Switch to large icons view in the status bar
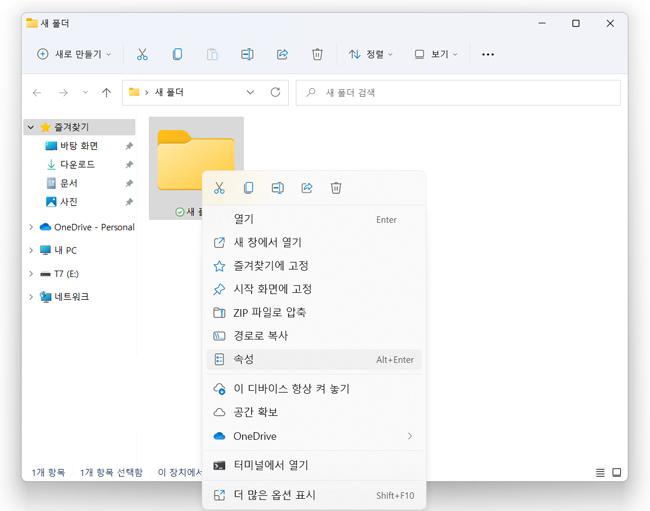 [x=617, y=472]
